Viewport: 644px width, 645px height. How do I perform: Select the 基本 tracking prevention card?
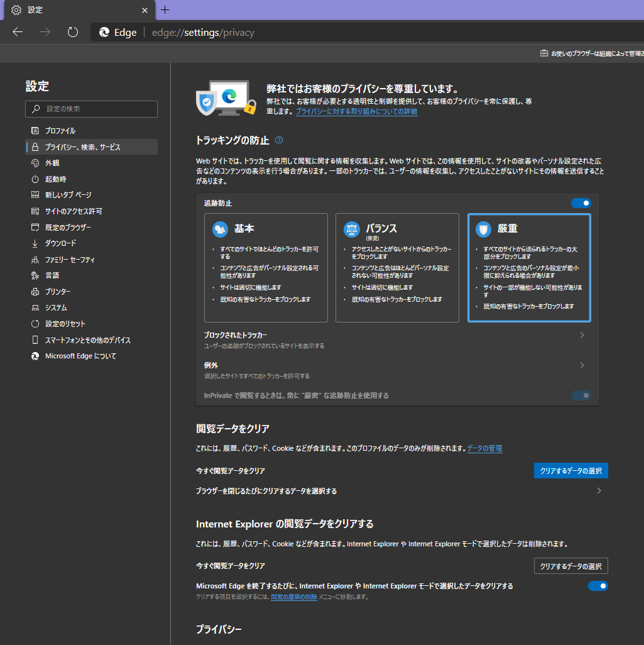266,268
